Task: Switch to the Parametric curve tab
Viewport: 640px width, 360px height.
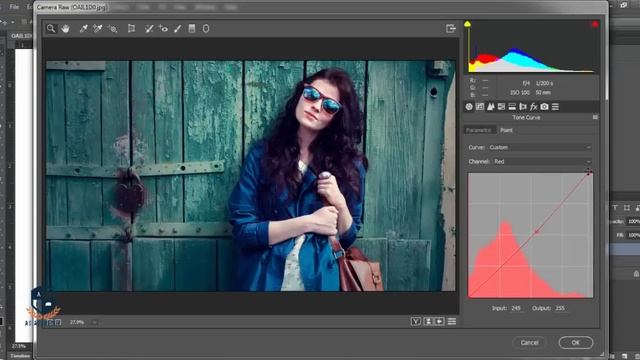Action: point(479,130)
